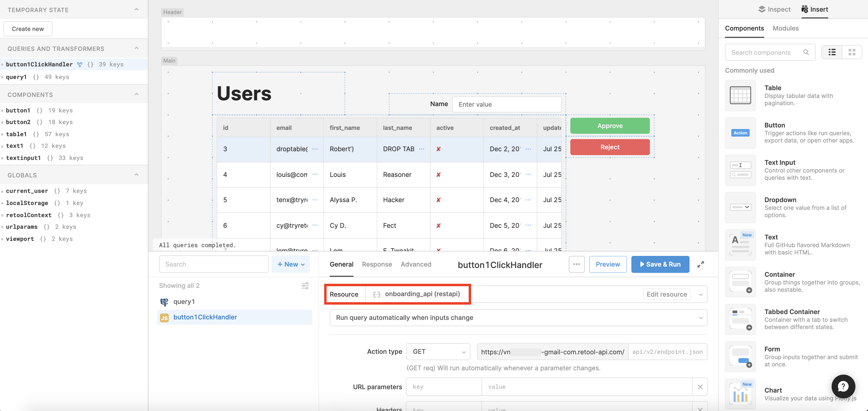Open the run query trigger dropdown
Image resolution: width=868 pixels, height=411 pixels.
[518, 318]
